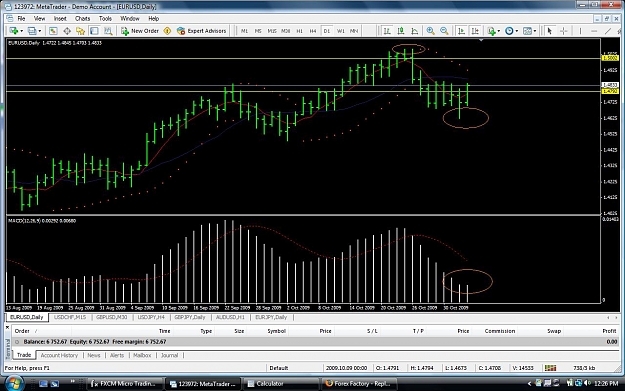Open the Charts menu
Viewport: 625px width, 391px height.
82,18
